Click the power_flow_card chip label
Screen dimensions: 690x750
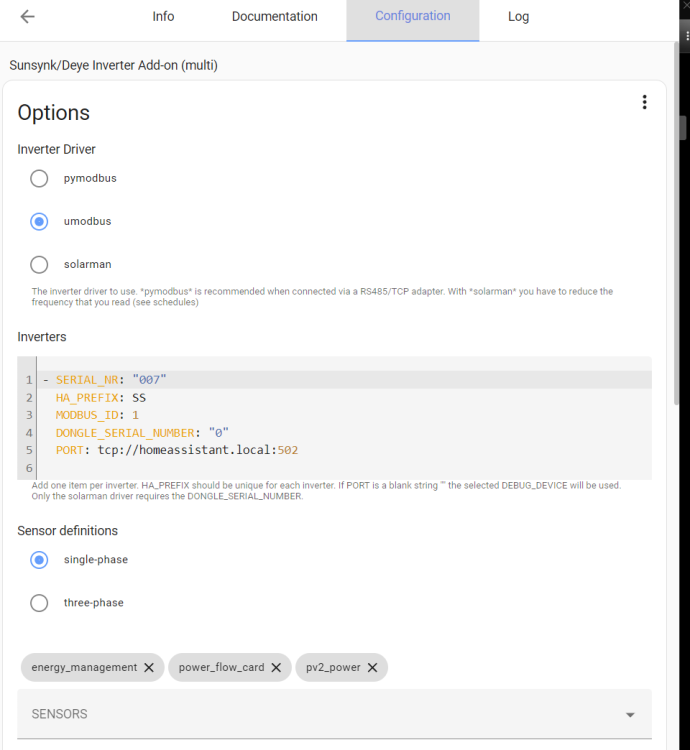coord(221,667)
